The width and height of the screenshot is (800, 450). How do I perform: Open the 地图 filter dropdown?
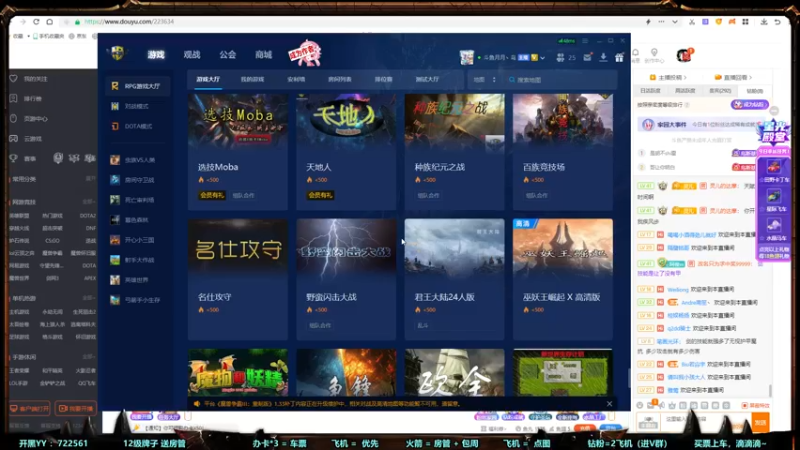click(485, 80)
